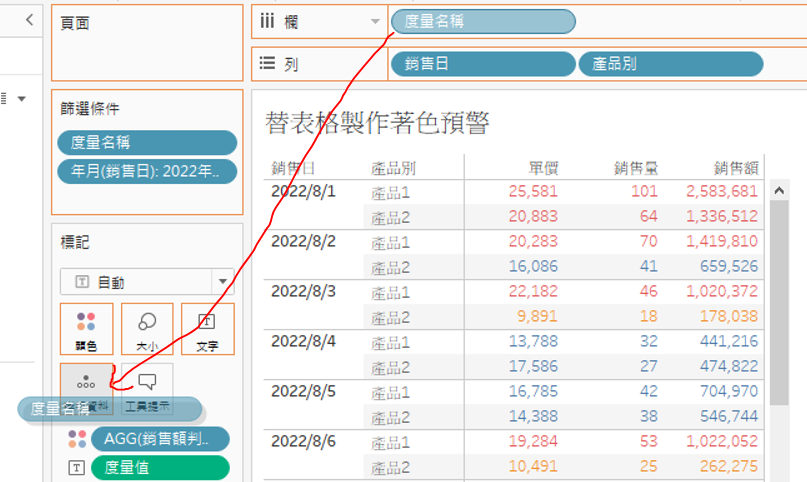
Task: Select the date row 2022/8/1
Action: click(x=303, y=191)
